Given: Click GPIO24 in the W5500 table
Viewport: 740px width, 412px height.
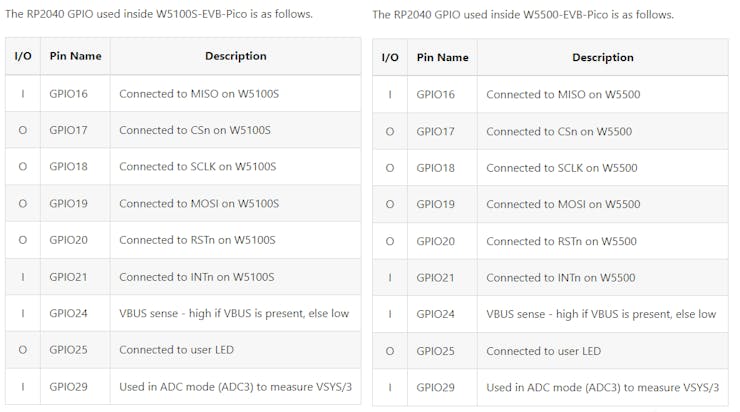Looking at the screenshot, I should [435, 314].
